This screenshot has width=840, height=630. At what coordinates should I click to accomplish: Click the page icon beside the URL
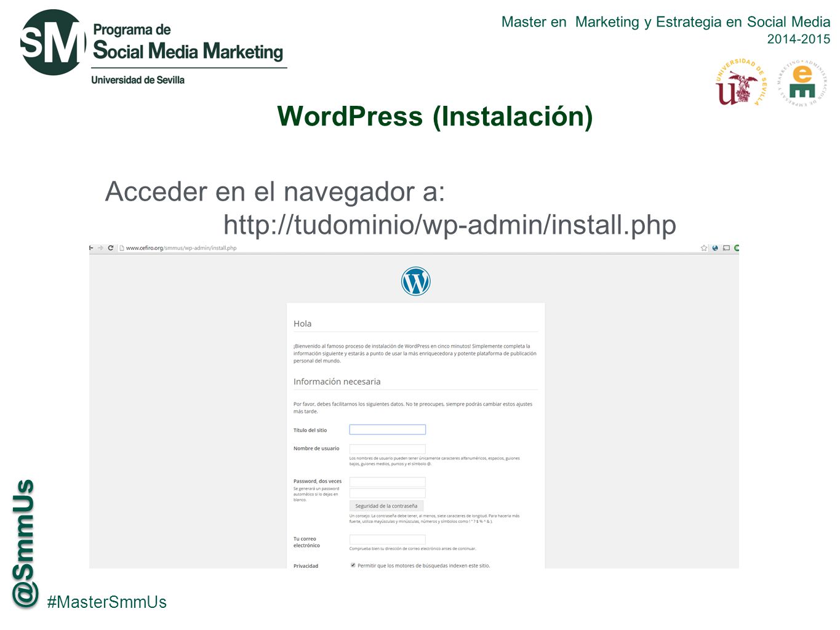click(122, 248)
